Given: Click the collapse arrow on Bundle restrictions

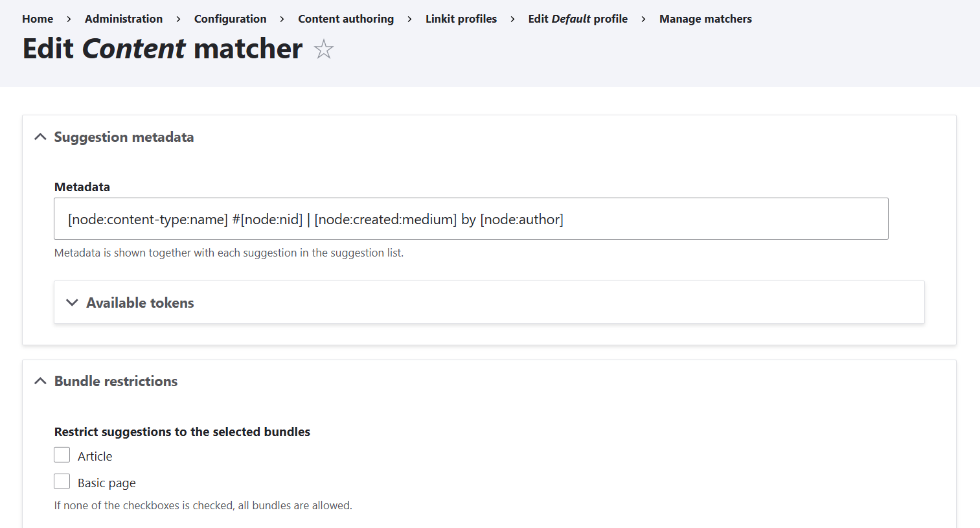Looking at the screenshot, I should click(x=40, y=381).
